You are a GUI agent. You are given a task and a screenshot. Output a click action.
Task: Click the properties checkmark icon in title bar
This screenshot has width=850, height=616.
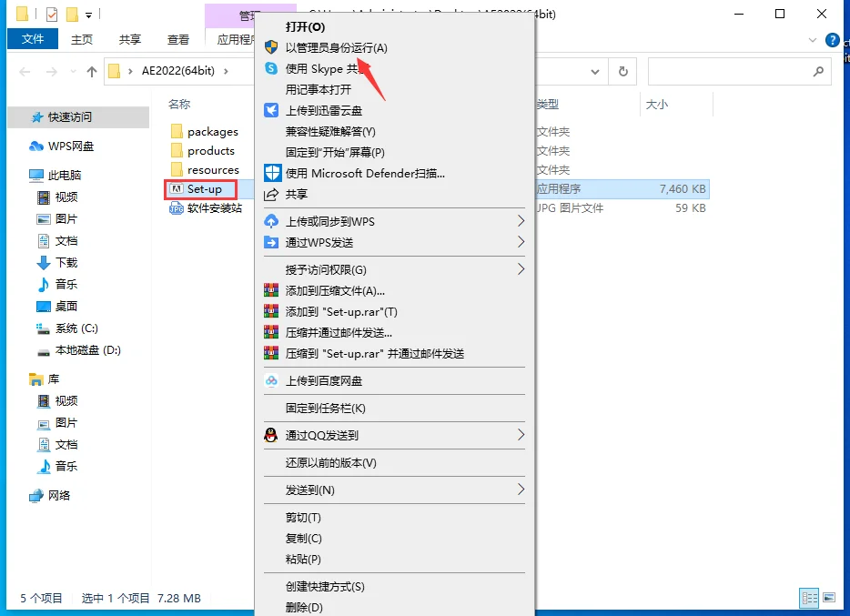[52, 14]
